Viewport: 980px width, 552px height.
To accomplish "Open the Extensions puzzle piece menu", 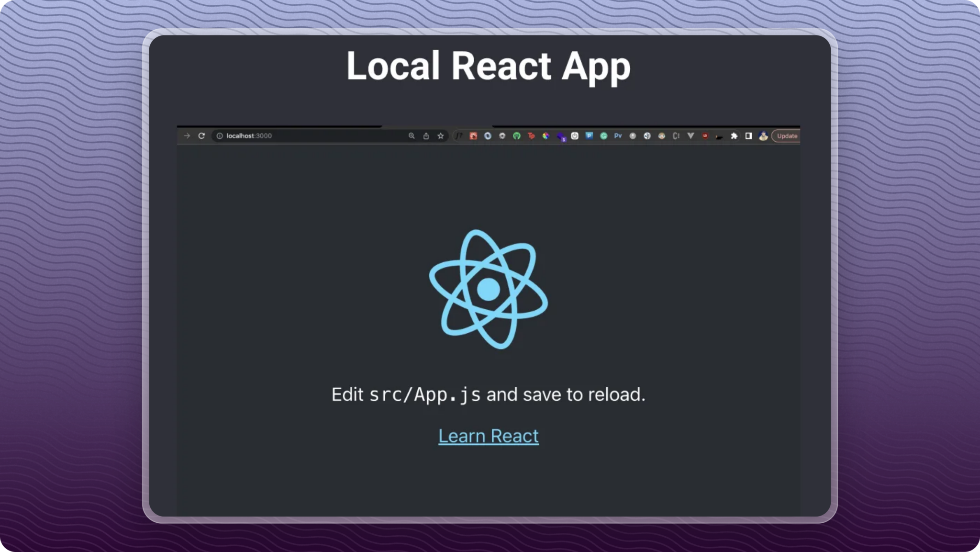I will pos(734,136).
